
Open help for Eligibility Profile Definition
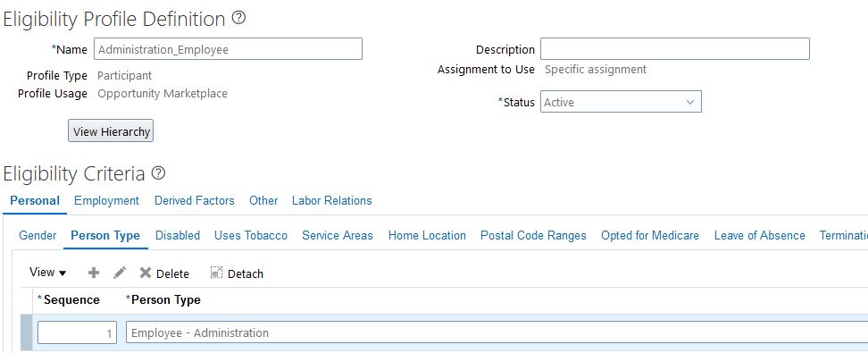point(238,18)
